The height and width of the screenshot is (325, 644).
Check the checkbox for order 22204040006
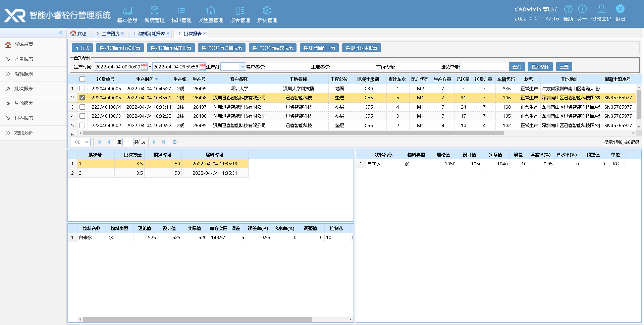click(x=82, y=89)
